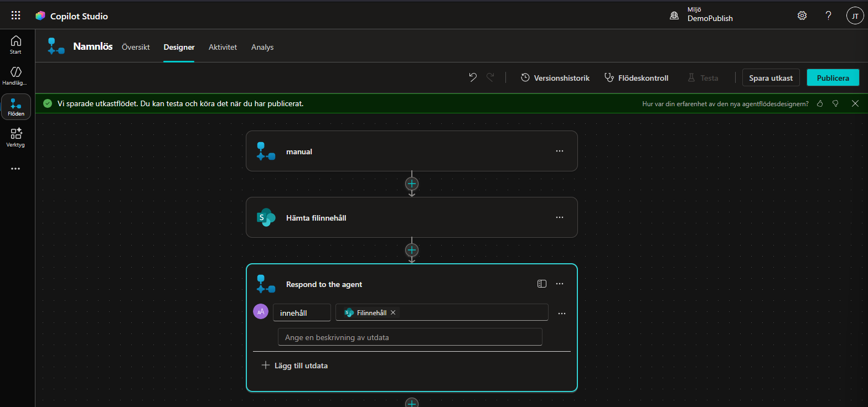Select the Designer tab

tap(179, 47)
